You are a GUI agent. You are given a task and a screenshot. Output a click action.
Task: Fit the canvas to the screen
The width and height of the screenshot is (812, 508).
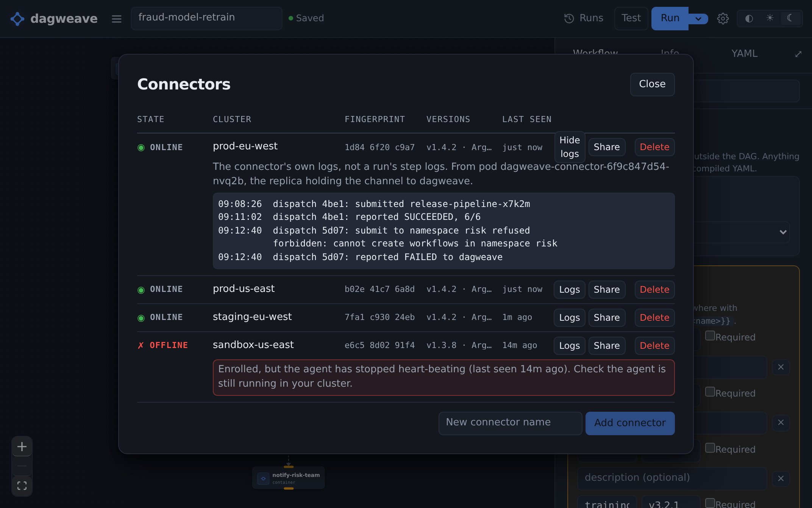(x=22, y=486)
